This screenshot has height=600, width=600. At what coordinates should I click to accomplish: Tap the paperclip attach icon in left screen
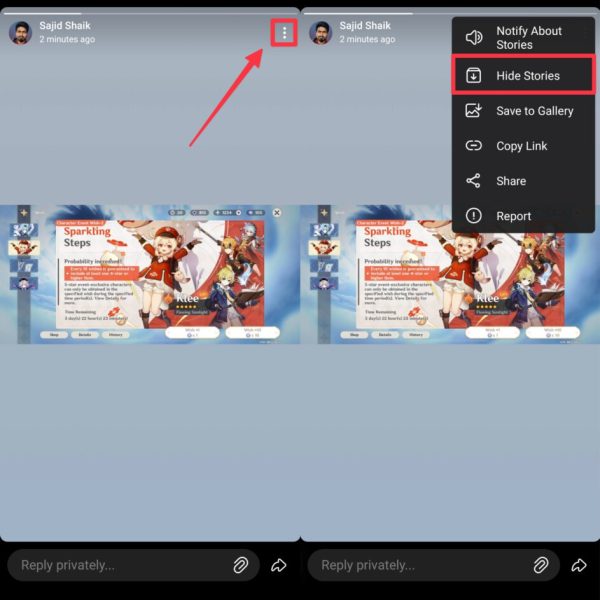pos(241,565)
